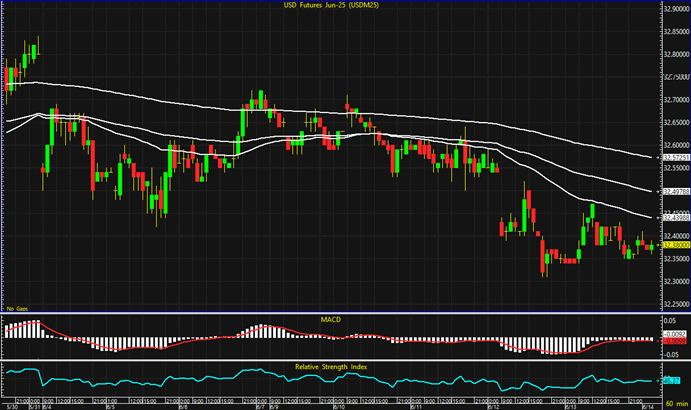Click the No Gaps label
The height and width of the screenshot is (410, 691).
pyautogui.click(x=14, y=309)
